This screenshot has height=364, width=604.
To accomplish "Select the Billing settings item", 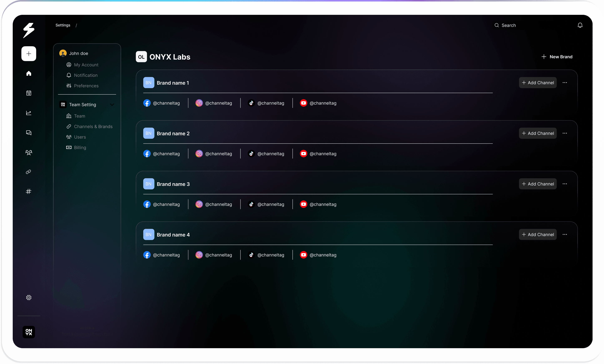I will [80, 148].
